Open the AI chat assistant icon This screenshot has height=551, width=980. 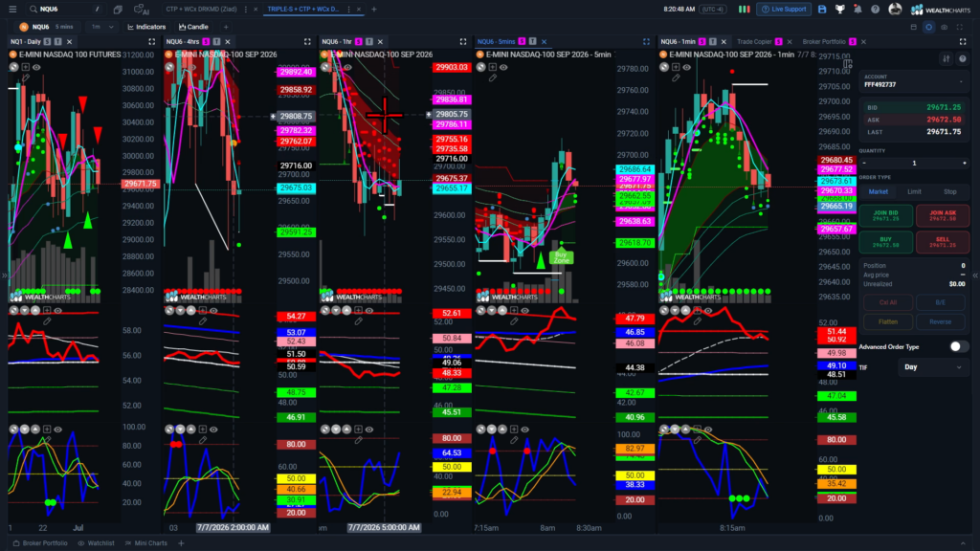[x=142, y=10]
